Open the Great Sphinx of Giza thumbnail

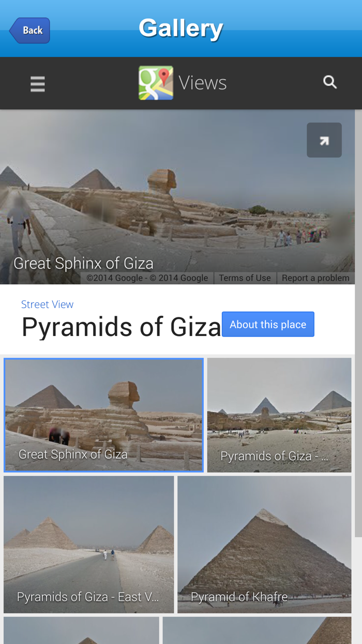[x=103, y=414]
